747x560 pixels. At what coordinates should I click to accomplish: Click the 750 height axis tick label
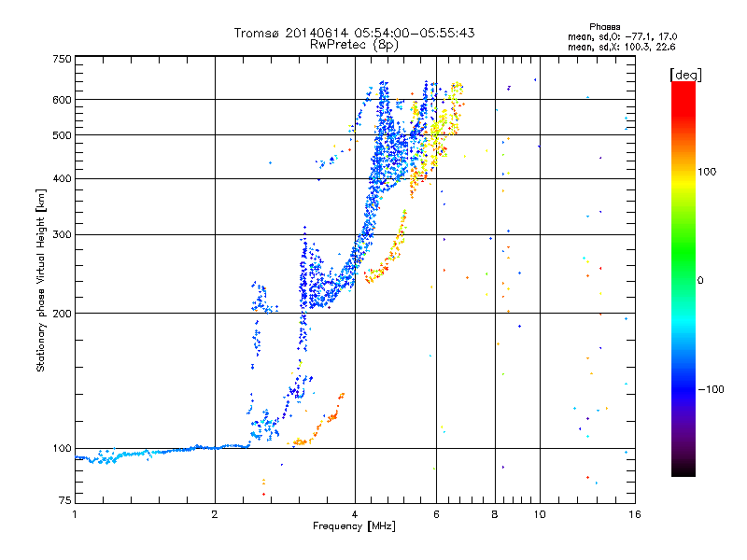click(62, 59)
